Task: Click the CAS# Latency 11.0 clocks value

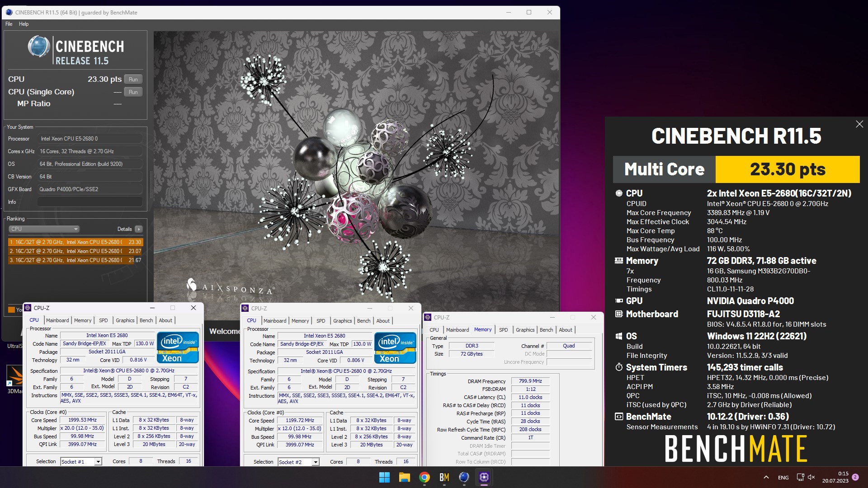Action: pyautogui.click(x=530, y=398)
